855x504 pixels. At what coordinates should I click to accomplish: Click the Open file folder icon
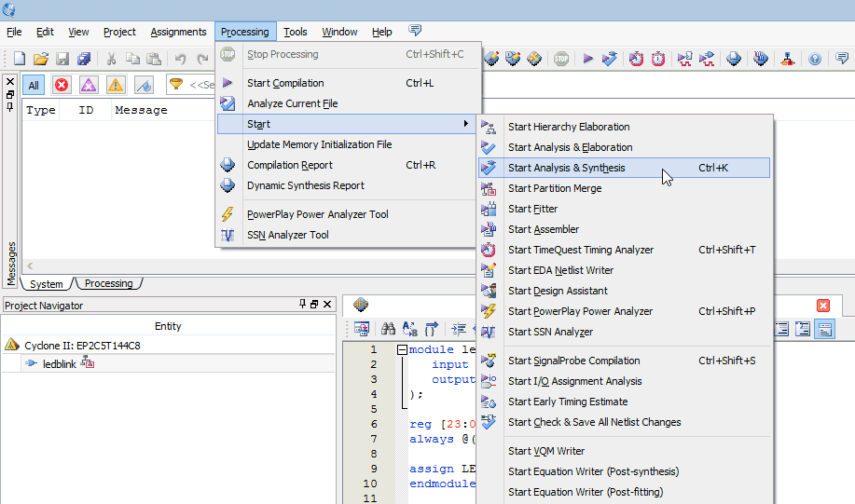point(41,59)
